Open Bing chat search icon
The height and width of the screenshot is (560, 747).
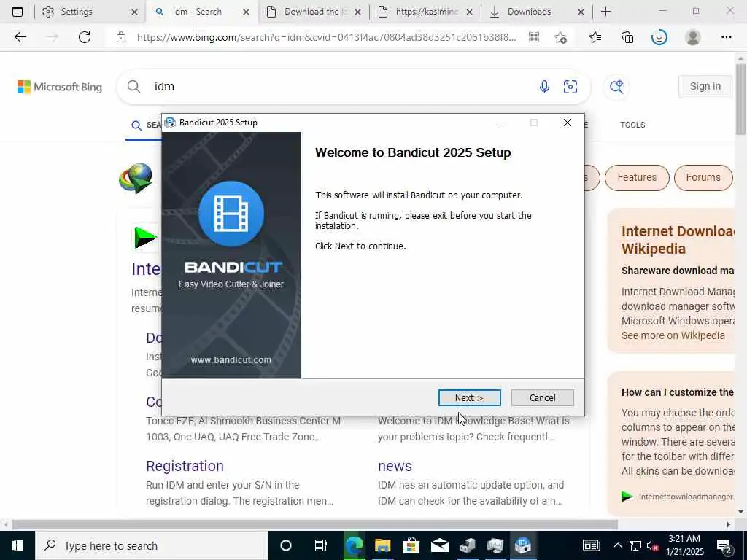(616, 87)
